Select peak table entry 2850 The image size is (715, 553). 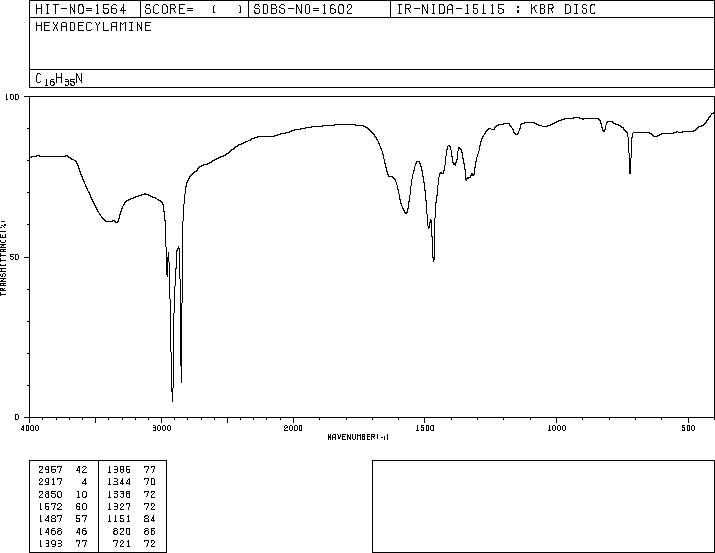tap(50, 494)
